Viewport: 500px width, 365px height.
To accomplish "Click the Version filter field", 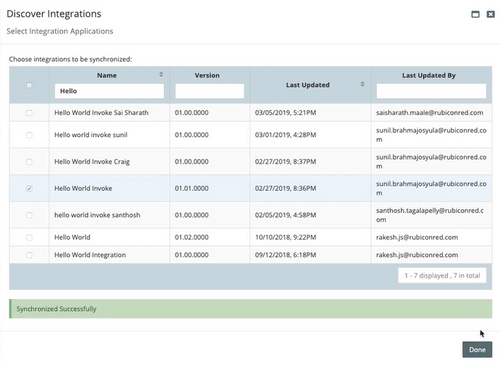I will click(210, 91).
